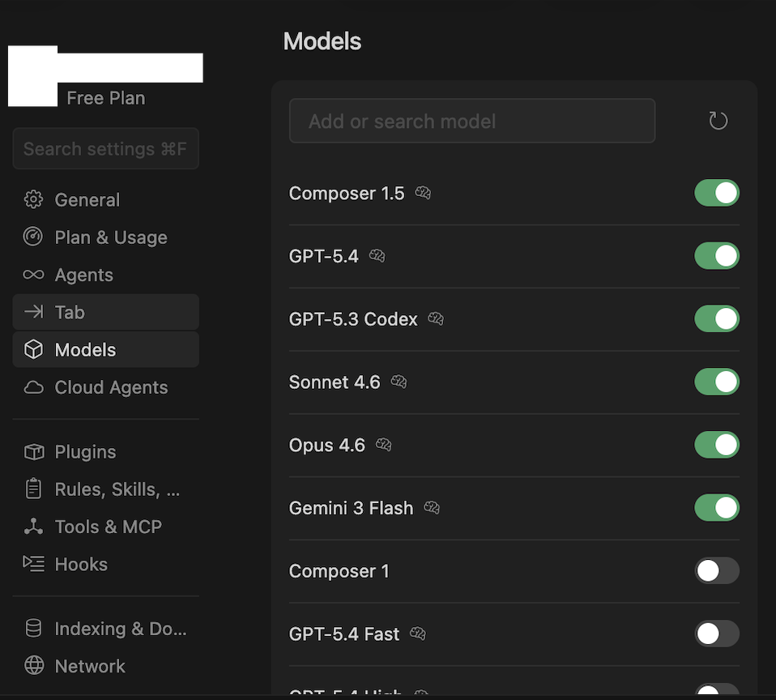Click the brain icon beside Opus 4.6
The height and width of the screenshot is (700, 776).
384,445
